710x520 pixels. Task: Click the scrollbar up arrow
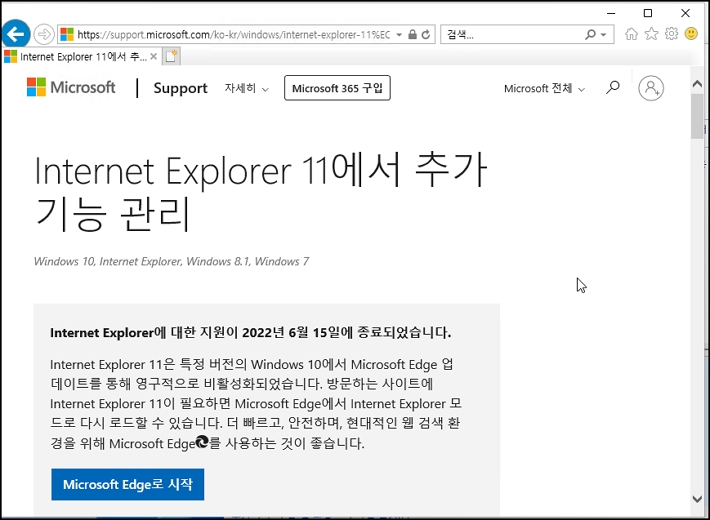pos(697,84)
